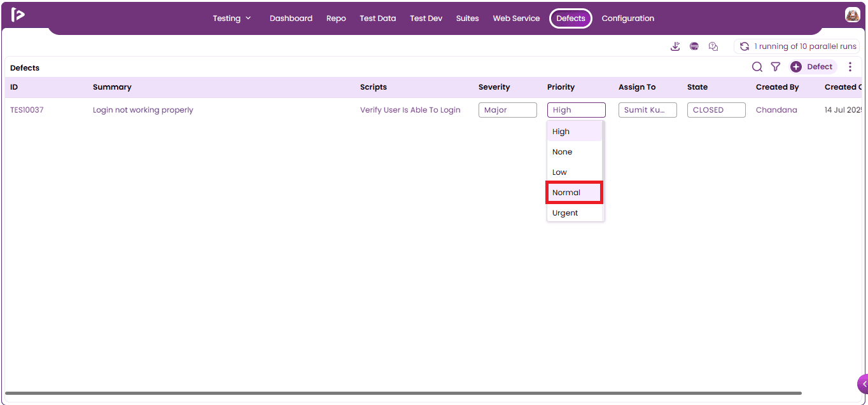Open the Web Service tab

516,18
